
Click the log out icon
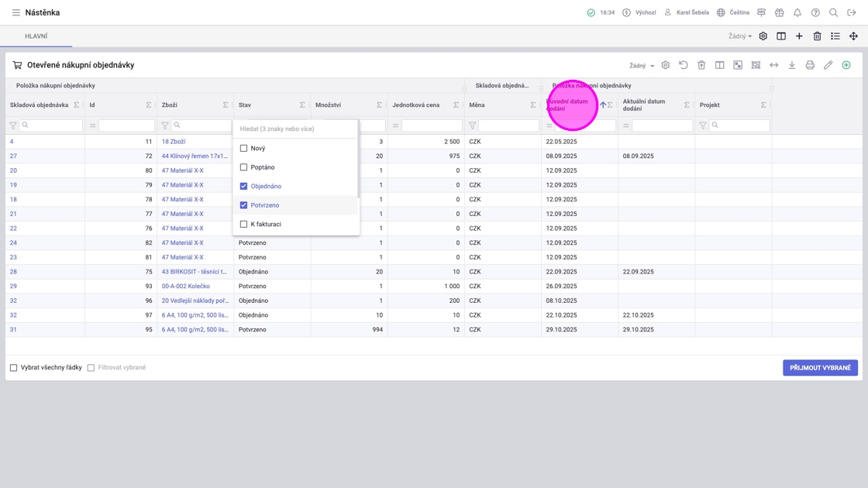pos(852,12)
